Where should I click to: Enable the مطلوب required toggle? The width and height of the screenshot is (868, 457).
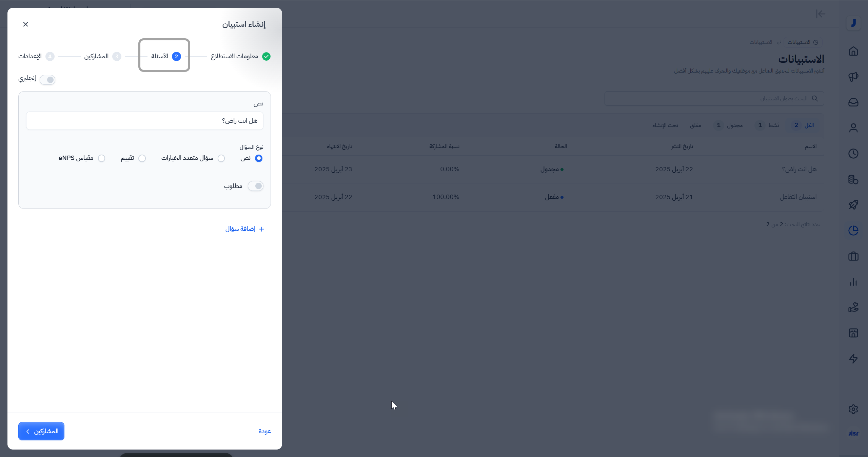point(256,186)
